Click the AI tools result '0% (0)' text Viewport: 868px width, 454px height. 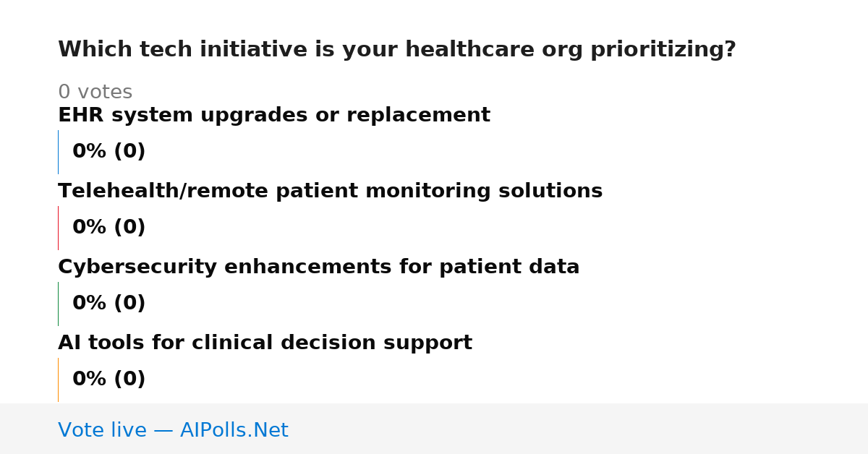(x=109, y=380)
